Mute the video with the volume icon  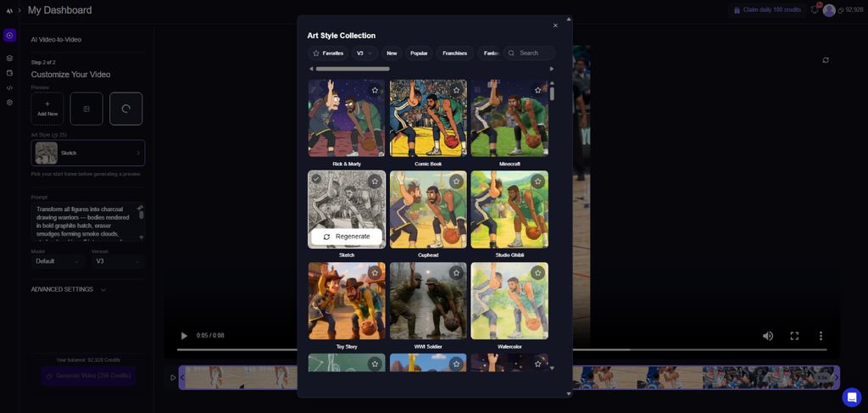point(768,336)
